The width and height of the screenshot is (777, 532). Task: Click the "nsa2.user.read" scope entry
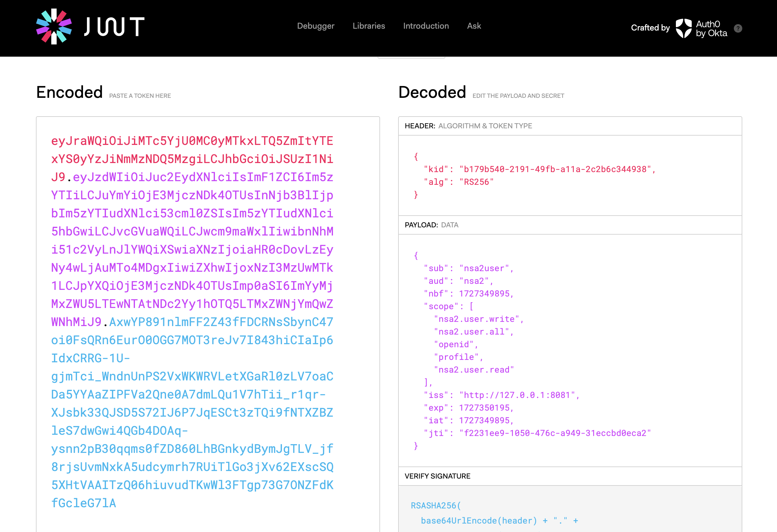click(x=474, y=370)
